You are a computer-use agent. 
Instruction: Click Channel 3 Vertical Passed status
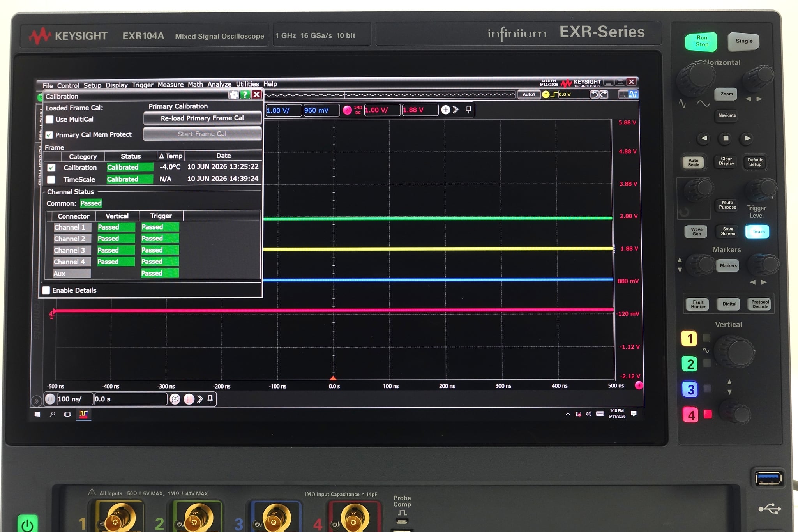[x=116, y=250]
